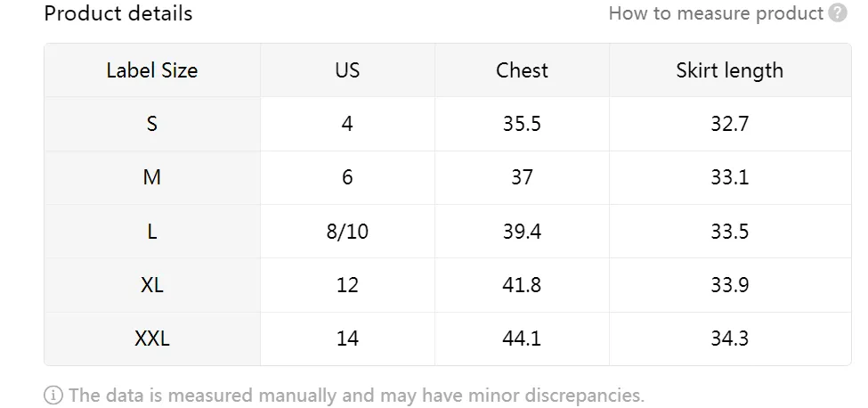
Task: Click the question mark help icon
Action: 838,13
